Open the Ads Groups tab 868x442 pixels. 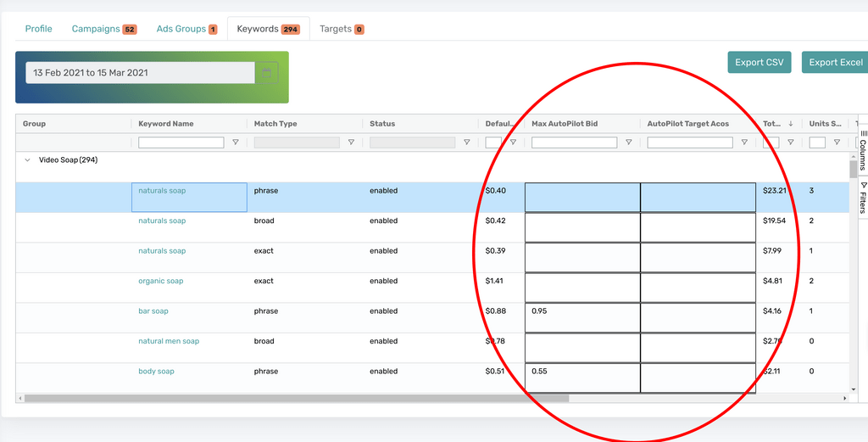pyautogui.click(x=186, y=29)
